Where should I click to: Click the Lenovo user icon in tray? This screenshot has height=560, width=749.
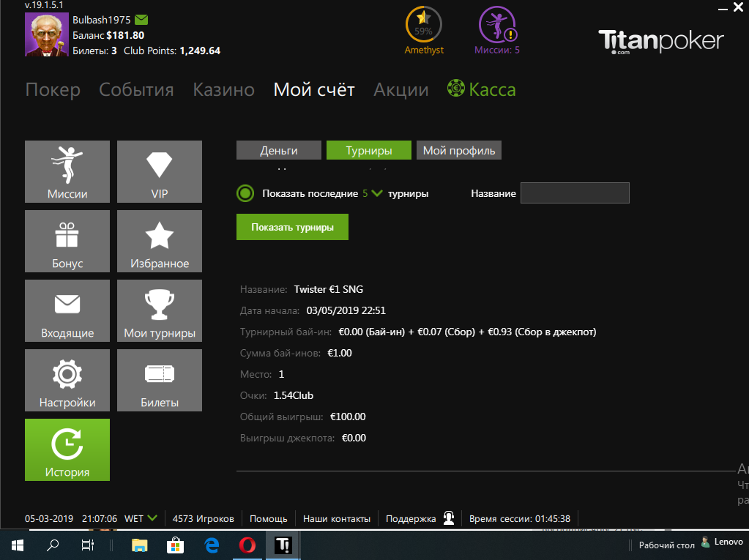point(705,542)
